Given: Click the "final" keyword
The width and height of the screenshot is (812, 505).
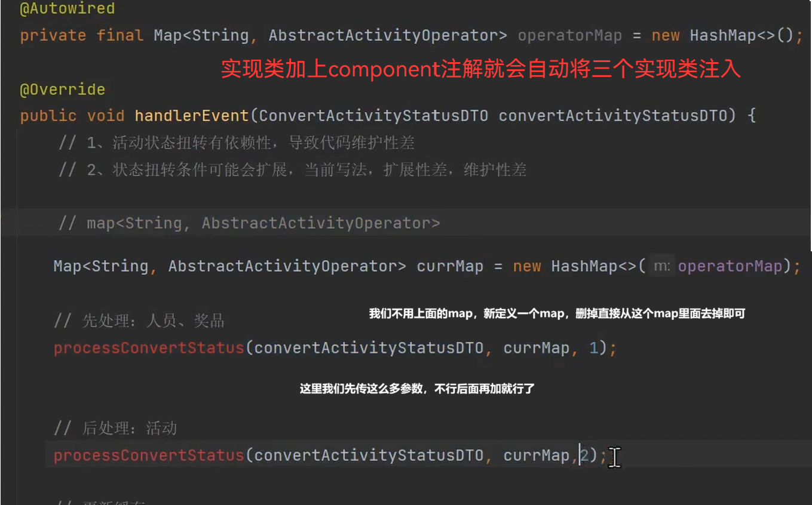Looking at the screenshot, I should point(120,35).
